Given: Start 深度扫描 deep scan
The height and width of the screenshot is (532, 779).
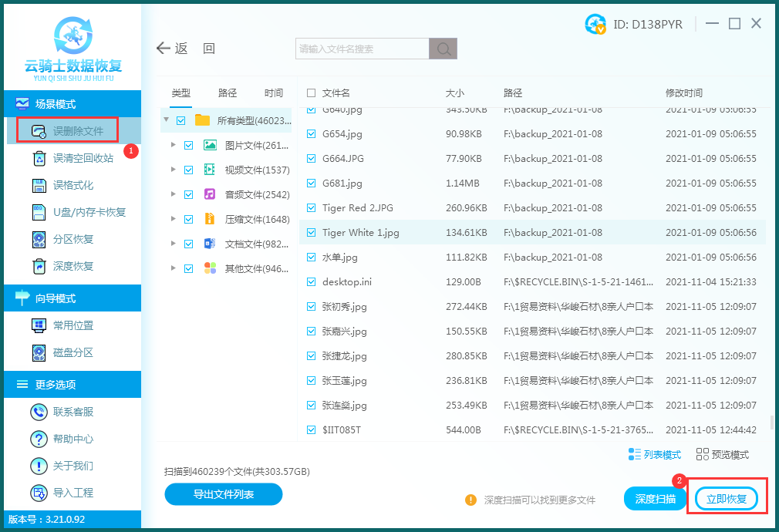Looking at the screenshot, I should coord(655,499).
